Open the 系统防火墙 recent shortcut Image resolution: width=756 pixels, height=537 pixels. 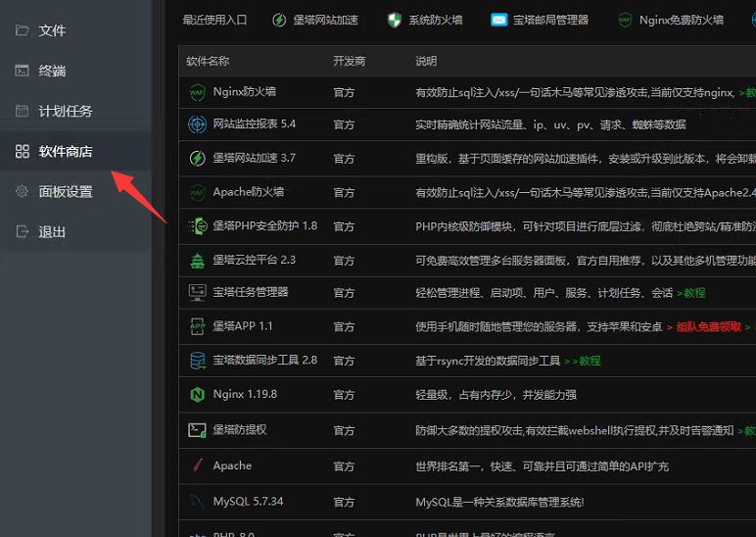click(x=425, y=20)
